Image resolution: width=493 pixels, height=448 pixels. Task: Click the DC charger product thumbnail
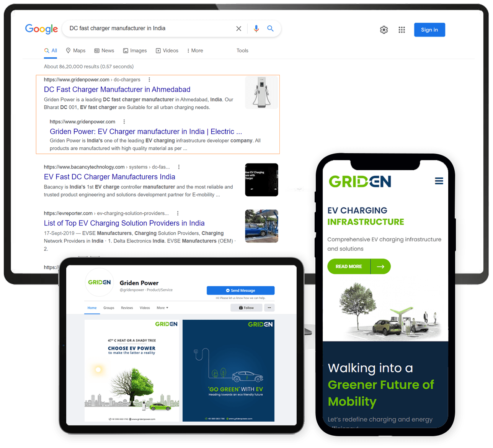[262, 92]
